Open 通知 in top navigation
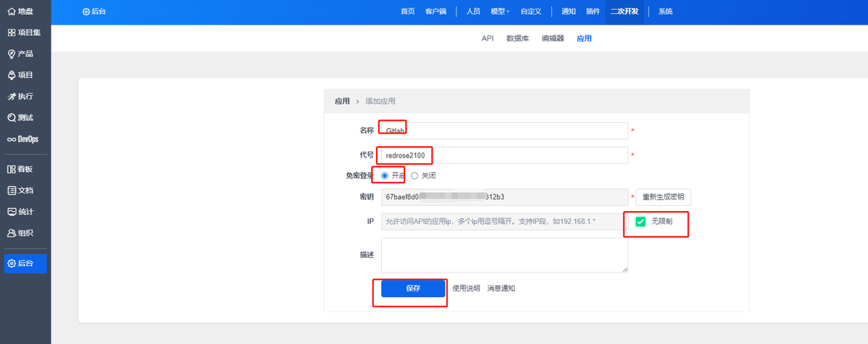 click(x=569, y=12)
